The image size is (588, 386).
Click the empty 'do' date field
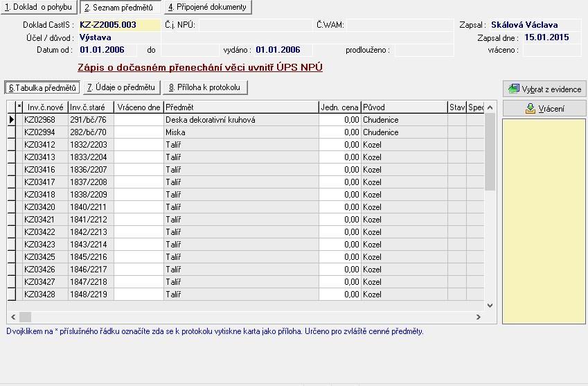pos(190,50)
